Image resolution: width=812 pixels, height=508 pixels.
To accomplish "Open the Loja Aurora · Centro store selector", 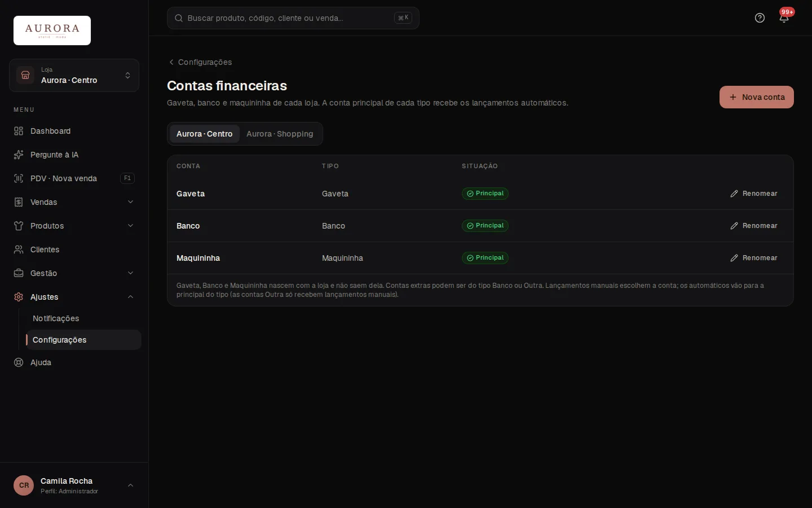I will pyautogui.click(x=74, y=75).
